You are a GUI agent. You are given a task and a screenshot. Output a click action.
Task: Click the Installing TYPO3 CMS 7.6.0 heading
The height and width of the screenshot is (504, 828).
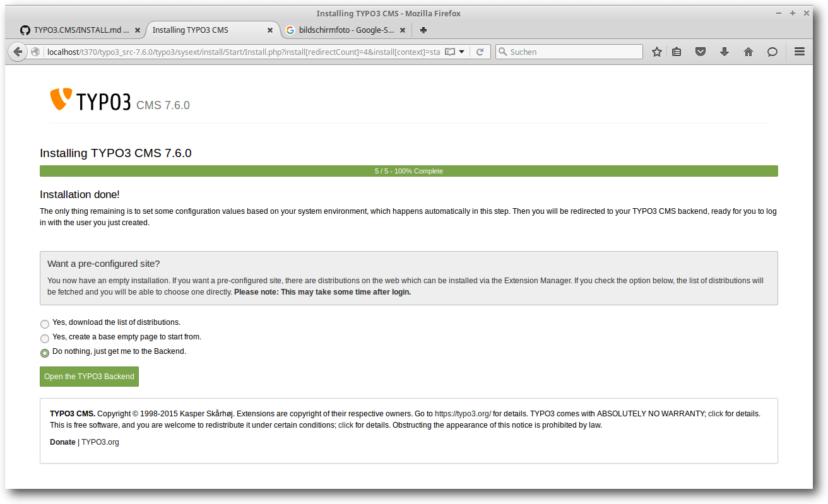(x=115, y=153)
